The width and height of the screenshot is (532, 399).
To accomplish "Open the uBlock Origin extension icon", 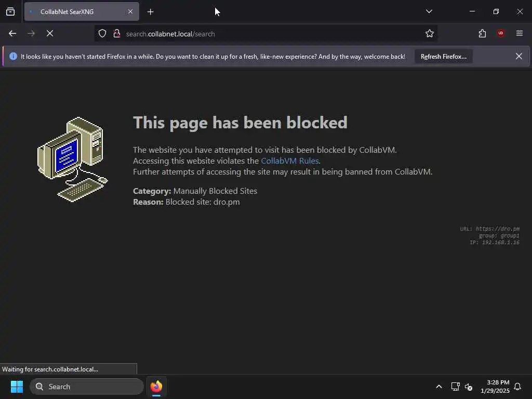I will [501, 33].
